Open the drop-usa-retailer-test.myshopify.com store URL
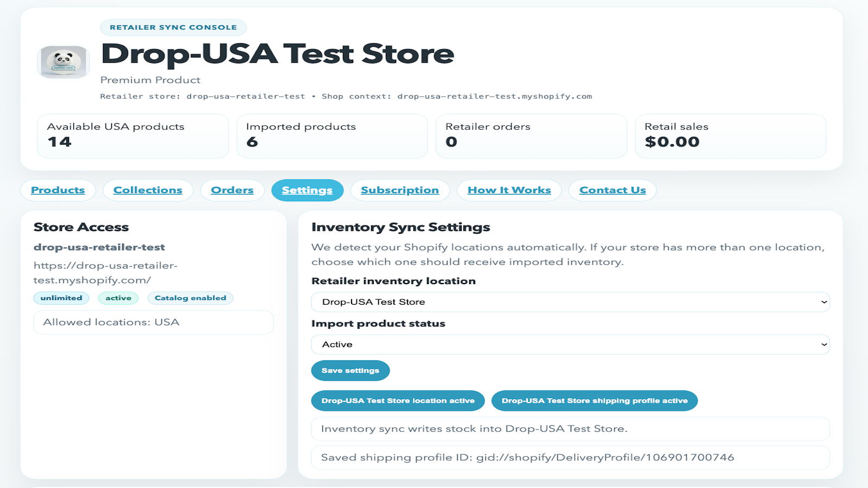This screenshot has height=488, width=868. [105, 273]
